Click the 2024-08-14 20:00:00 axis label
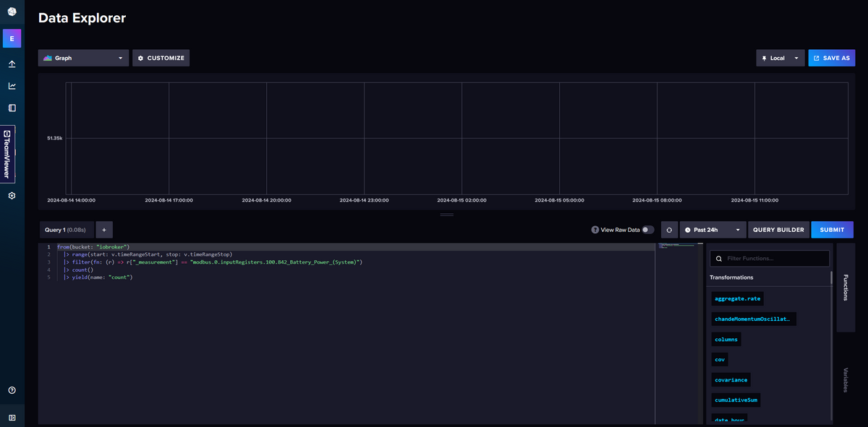This screenshot has width=868, height=427. click(266, 200)
